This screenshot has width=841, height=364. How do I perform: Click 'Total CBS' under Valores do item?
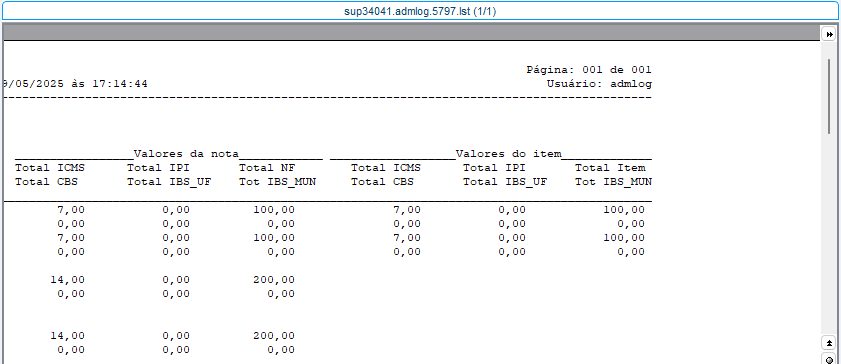click(x=382, y=182)
